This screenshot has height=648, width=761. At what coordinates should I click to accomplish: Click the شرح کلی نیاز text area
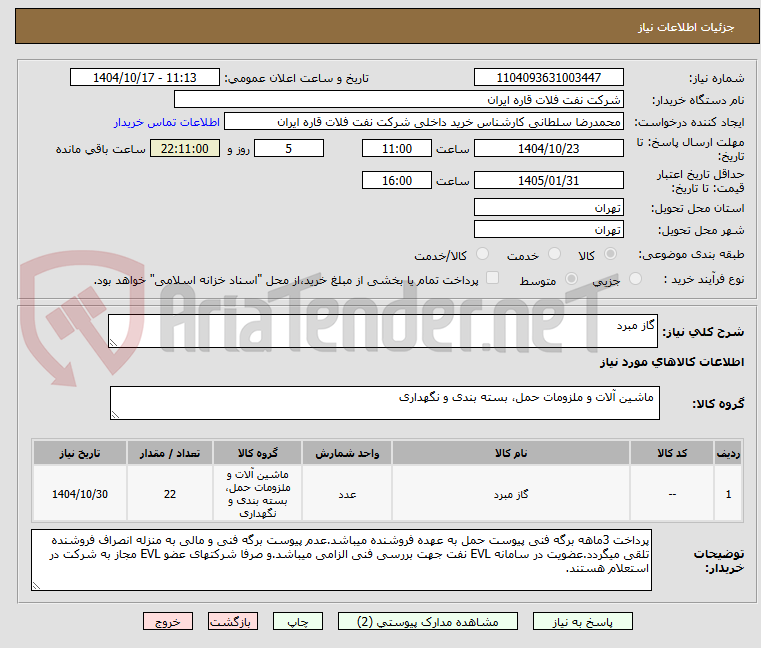(382, 331)
